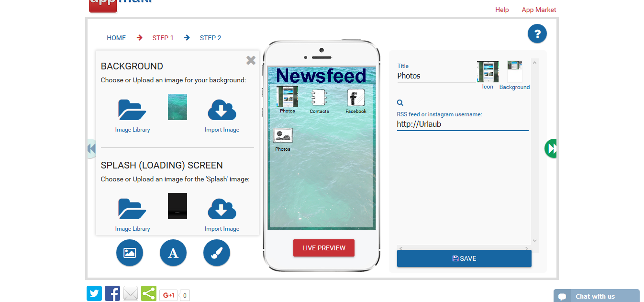
Task: Click Import Image cloud for splash screen
Action: [222, 210]
